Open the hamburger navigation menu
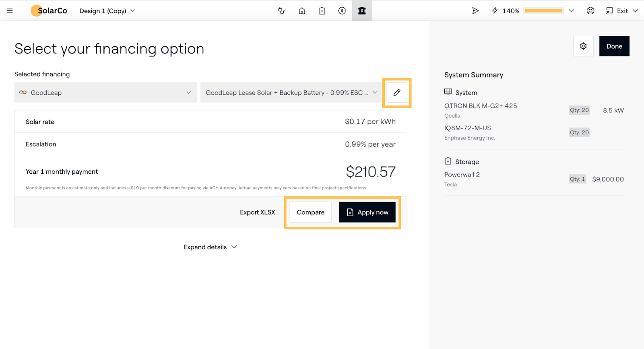 (x=10, y=11)
